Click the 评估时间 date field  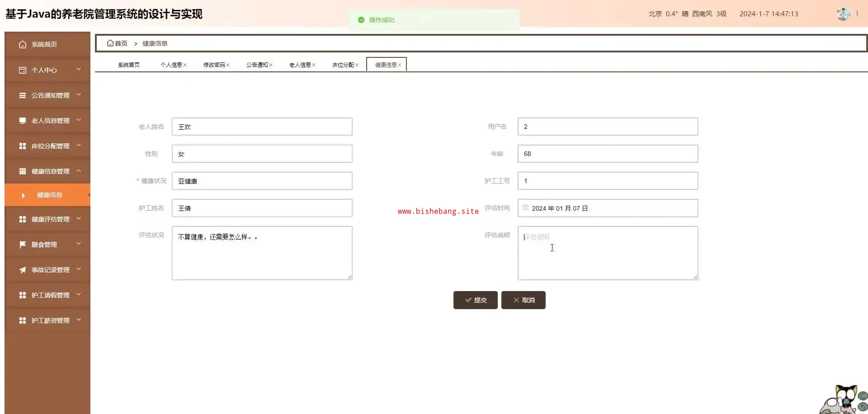[608, 208]
